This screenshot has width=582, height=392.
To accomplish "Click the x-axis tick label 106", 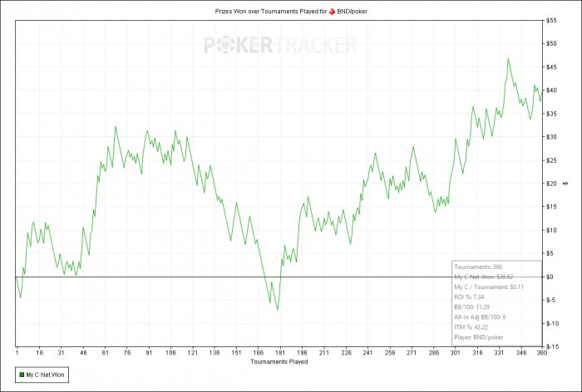I will point(170,353).
